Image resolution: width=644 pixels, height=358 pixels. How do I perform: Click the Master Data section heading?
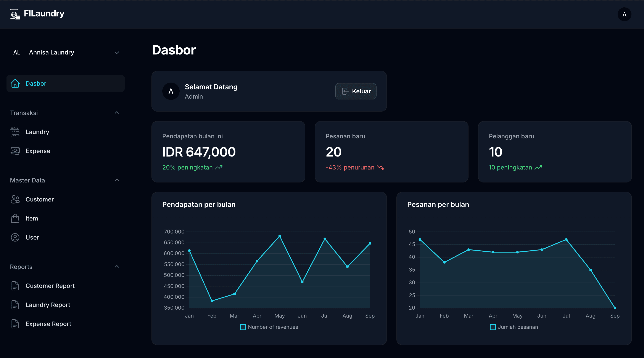point(27,180)
